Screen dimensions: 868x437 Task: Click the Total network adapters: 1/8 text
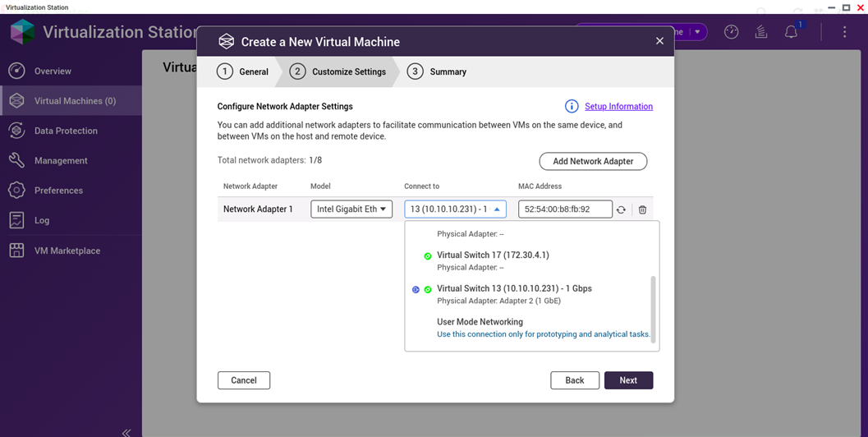click(x=269, y=160)
